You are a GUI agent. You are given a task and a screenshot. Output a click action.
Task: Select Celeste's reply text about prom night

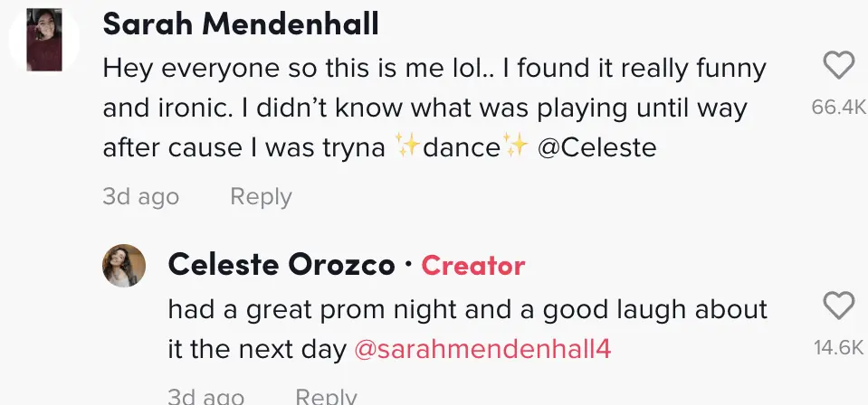click(x=467, y=309)
